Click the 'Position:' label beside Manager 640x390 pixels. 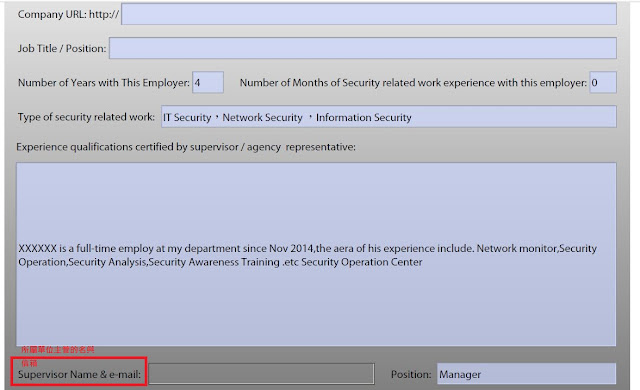[x=411, y=374]
